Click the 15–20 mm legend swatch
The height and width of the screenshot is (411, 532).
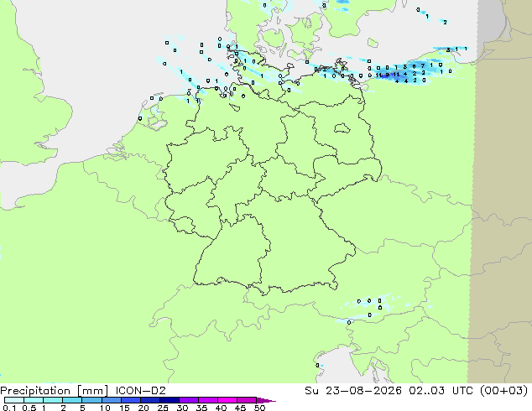131,400
